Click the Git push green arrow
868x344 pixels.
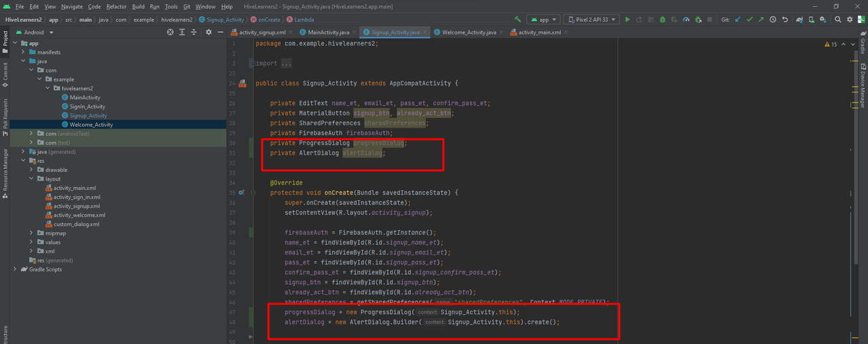(761, 20)
